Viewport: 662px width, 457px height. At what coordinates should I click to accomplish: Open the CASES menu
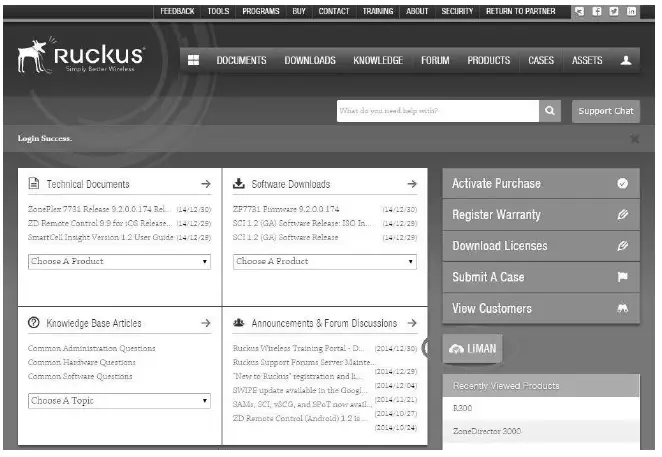coord(541,60)
